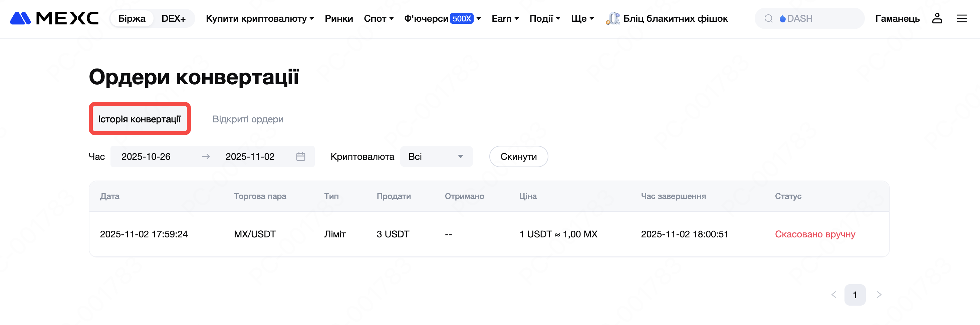Screen dimensions: 980x325
Task: Click the MEXC logo
Action: pyautogui.click(x=54, y=18)
